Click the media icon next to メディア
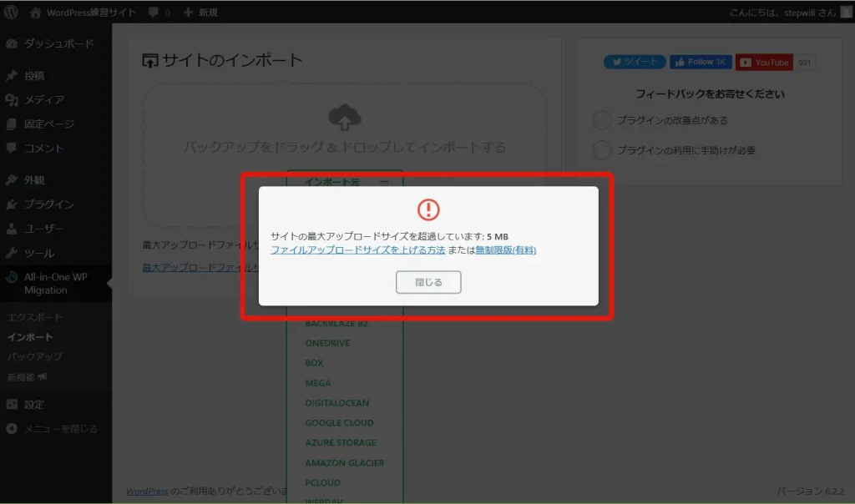855x504 pixels. tap(12, 99)
